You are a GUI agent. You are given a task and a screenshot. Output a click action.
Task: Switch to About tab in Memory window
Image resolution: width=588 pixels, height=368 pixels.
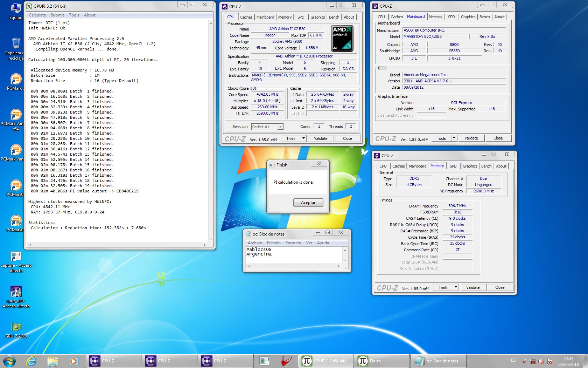tap(501, 166)
